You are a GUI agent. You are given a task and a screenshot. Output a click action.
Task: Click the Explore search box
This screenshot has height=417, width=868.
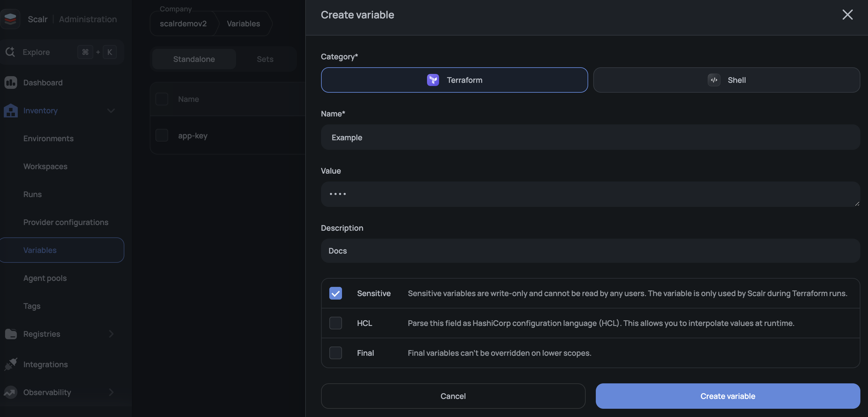tap(62, 52)
